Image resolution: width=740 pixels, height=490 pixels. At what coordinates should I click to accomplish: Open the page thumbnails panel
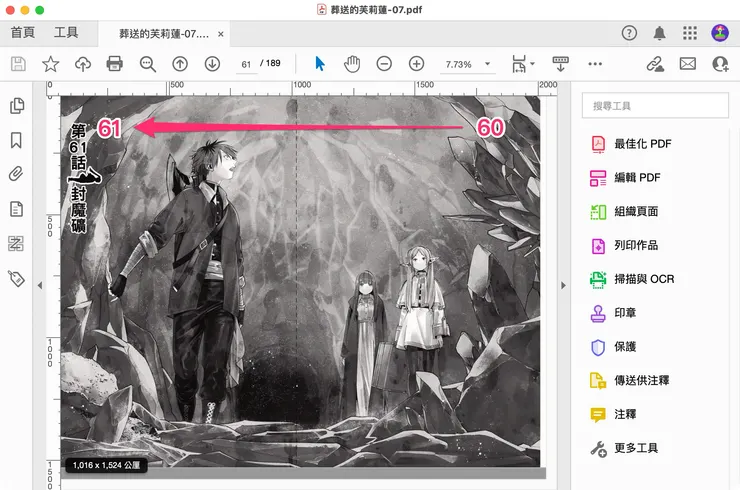coord(16,106)
